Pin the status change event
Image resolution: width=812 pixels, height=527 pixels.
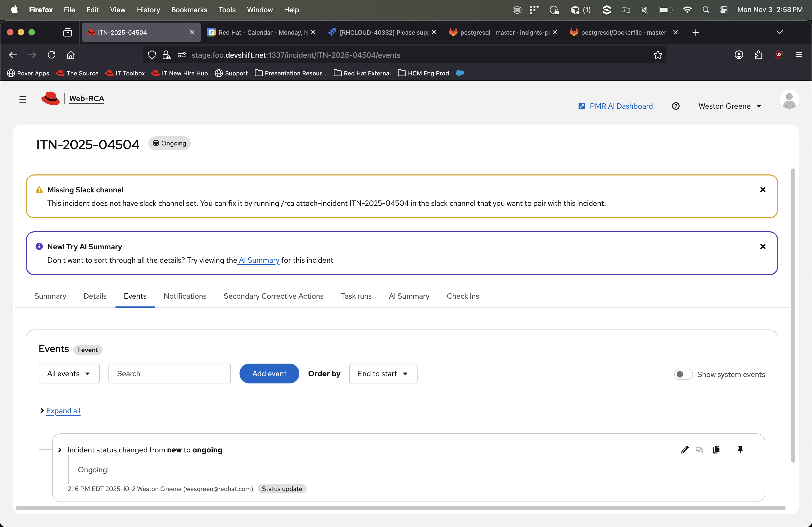pyautogui.click(x=740, y=450)
